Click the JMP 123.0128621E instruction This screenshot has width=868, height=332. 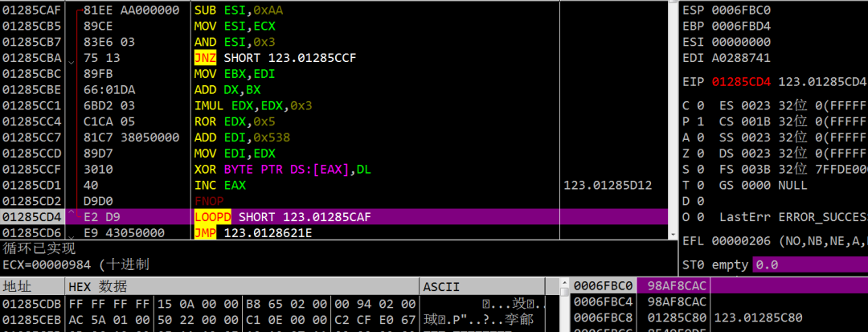pos(253,233)
